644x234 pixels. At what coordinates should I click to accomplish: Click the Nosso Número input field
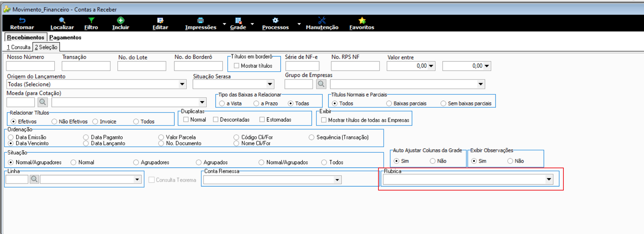(30, 66)
